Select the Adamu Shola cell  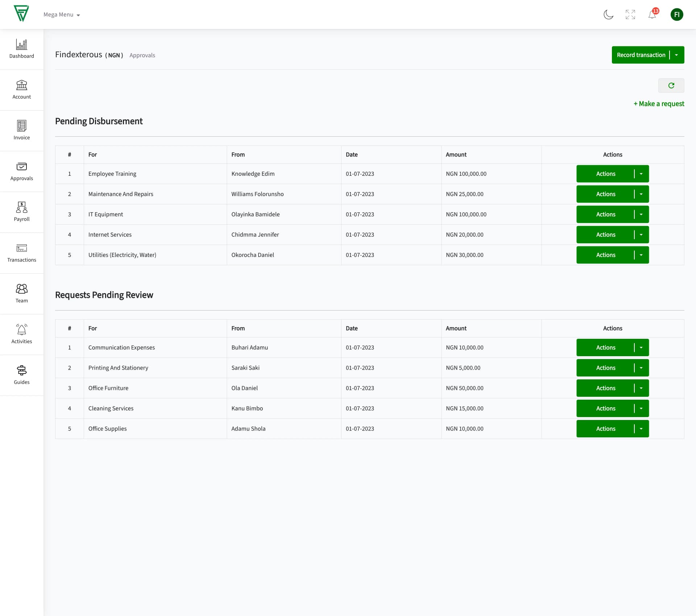pyautogui.click(x=284, y=429)
